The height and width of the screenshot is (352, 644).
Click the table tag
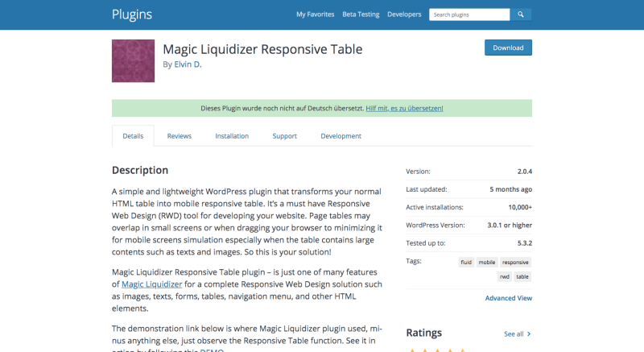coord(522,277)
